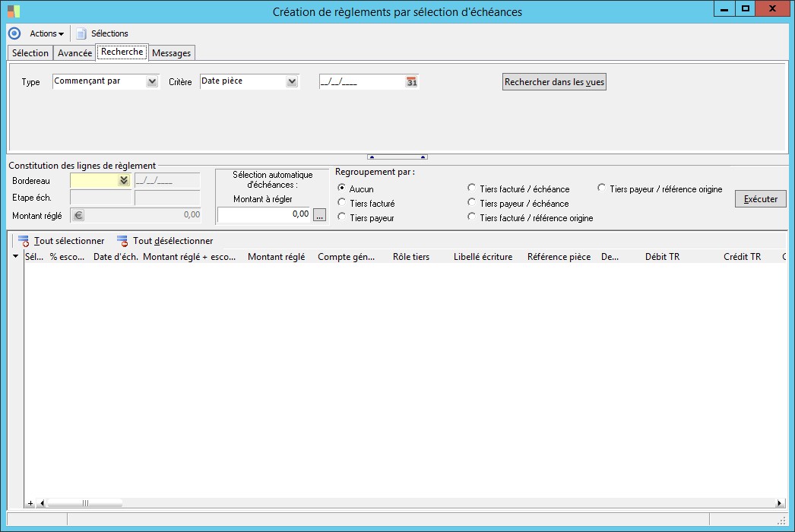
Task: Choose Tiers payeur / échéance grouping
Action: (471, 202)
